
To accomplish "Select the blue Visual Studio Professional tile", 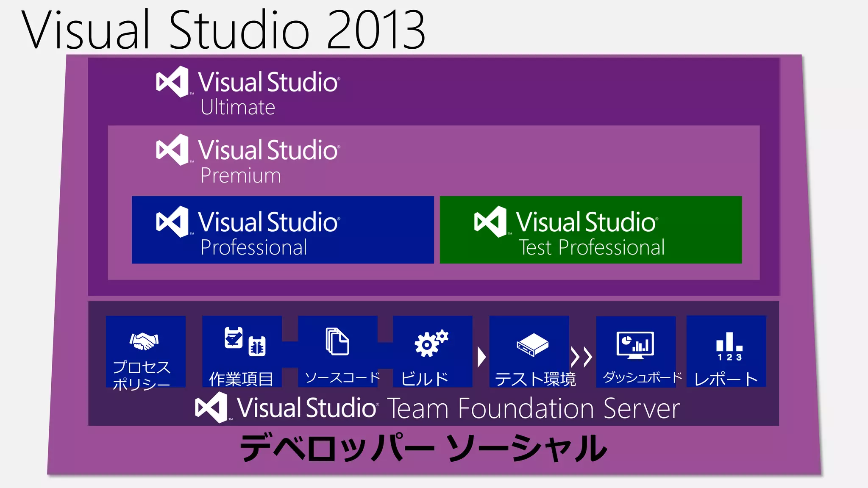I will coord(283,230).
